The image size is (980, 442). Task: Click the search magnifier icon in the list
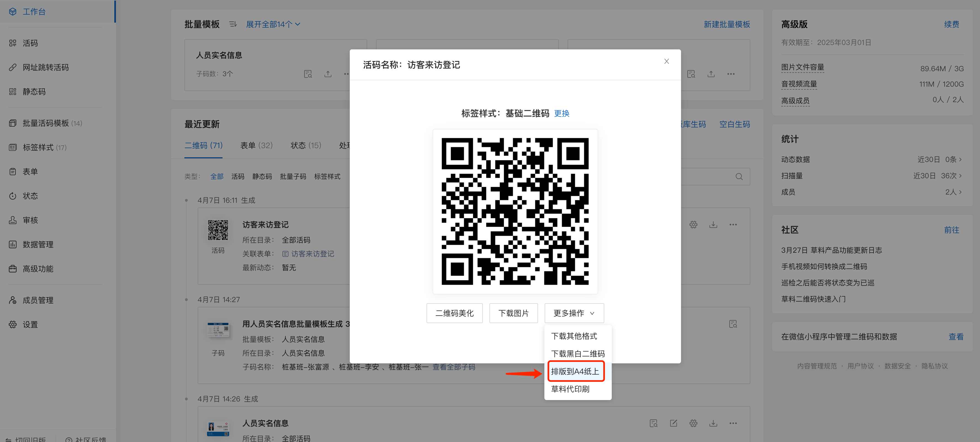pos(739,177)
